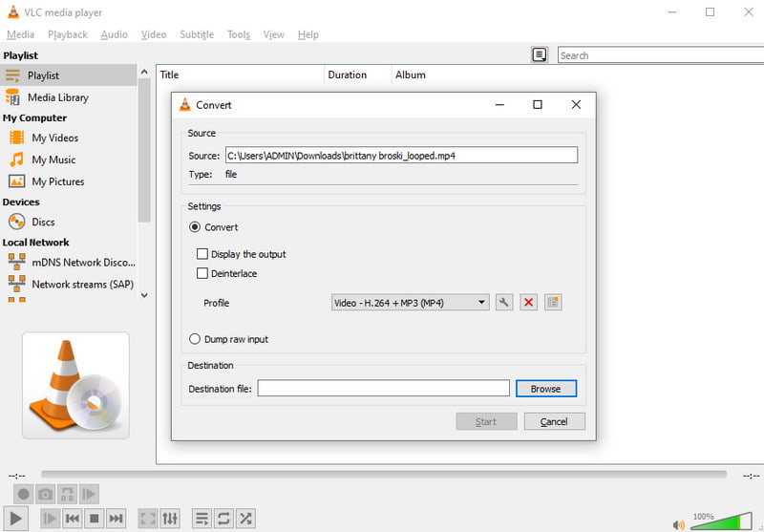Skip to next media track
764x532 pixels.
116,519
